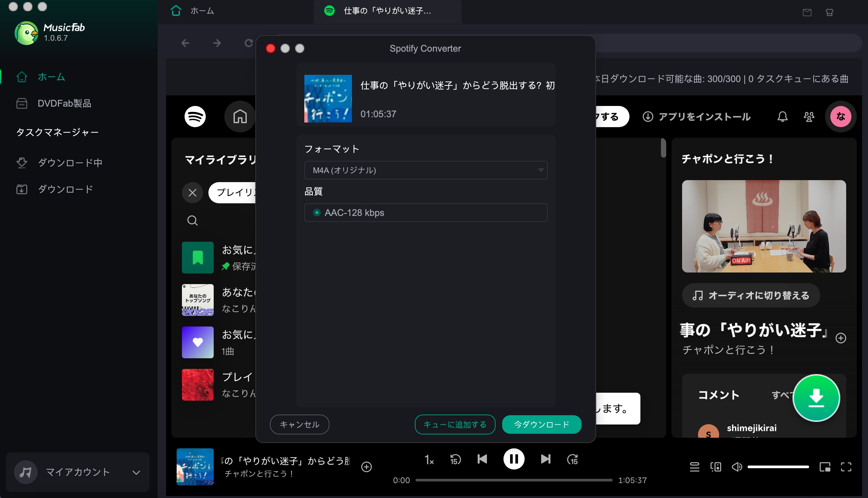Open the green bookmark お気に library item
This screenshot has height=498, width=868.
198,258
